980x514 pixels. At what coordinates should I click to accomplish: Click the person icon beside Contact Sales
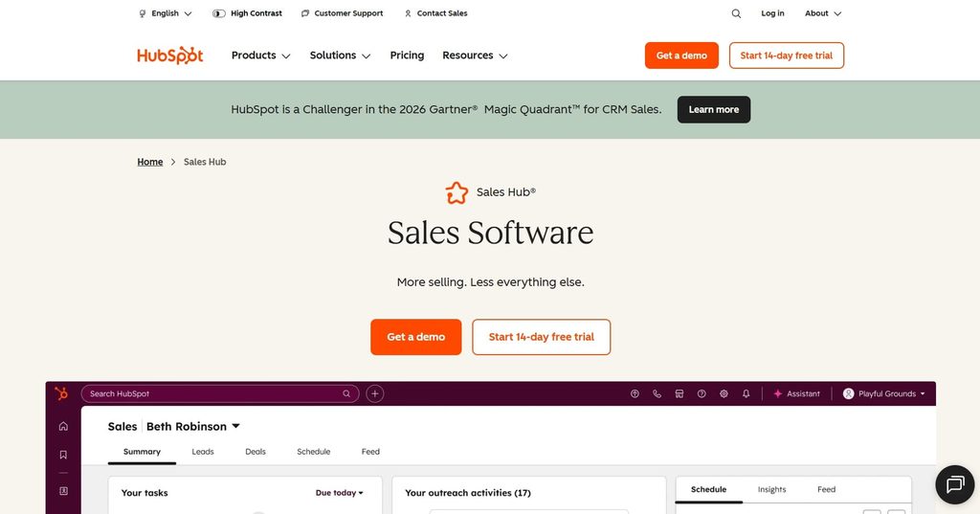408,13
